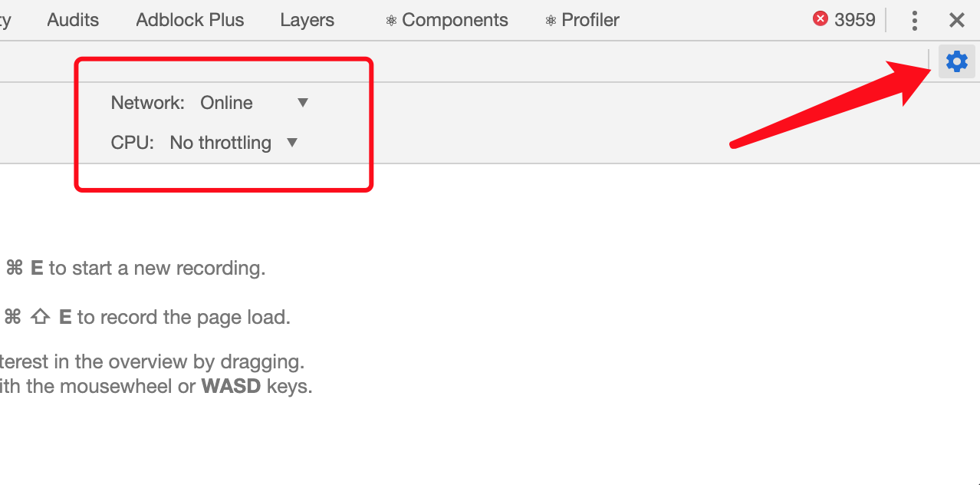Click the React atom icon beside Components

pos(391,21)
